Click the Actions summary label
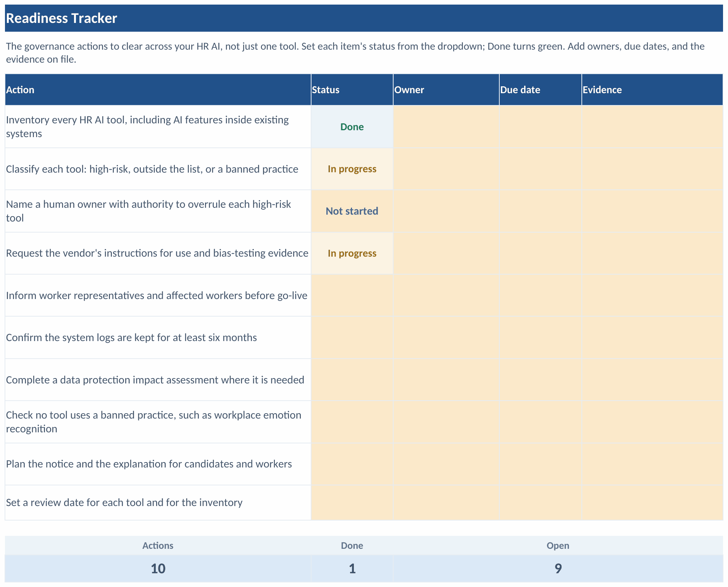The image size is (728, 587). click(158, 545)
